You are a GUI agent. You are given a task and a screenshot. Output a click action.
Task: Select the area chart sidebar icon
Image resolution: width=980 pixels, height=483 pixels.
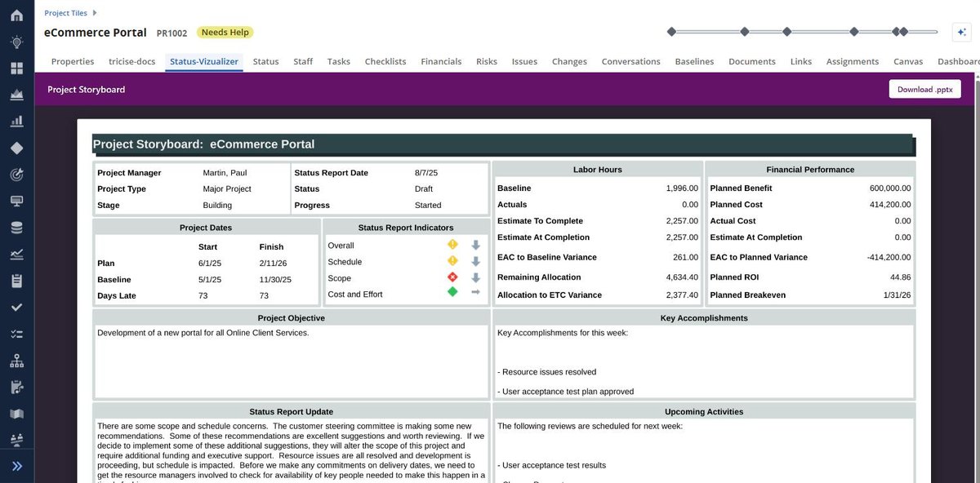point(16,95)
